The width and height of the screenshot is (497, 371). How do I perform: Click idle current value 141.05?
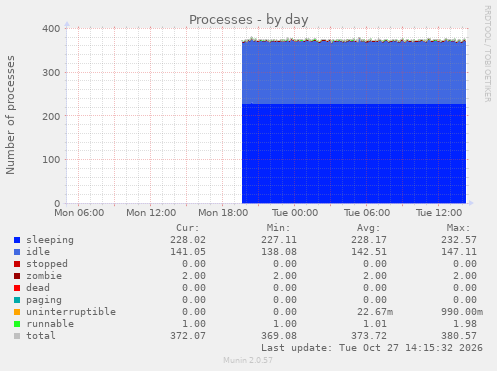pyautogui.click(x=188, y=252)
